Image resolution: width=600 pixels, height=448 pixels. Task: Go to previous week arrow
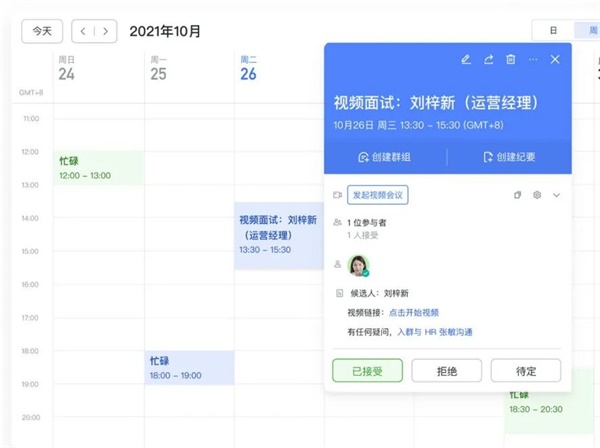click(84, 31)
